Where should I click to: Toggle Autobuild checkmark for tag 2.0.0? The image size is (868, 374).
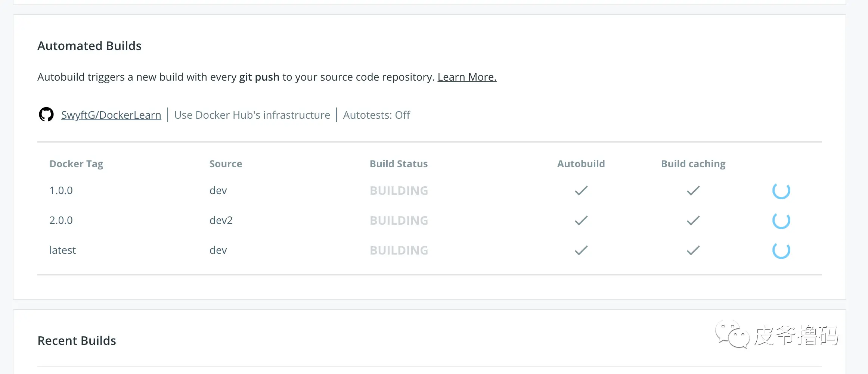(x=581, y=221)
